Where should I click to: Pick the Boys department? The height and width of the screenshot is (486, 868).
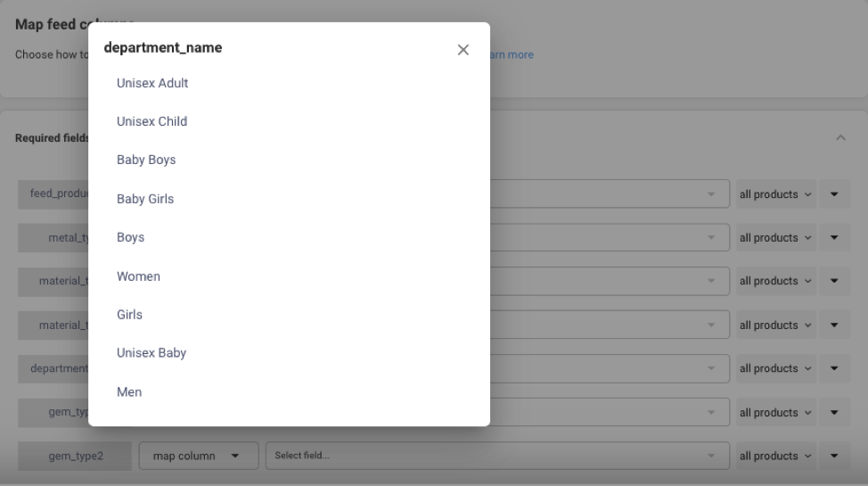click(130, 237)
